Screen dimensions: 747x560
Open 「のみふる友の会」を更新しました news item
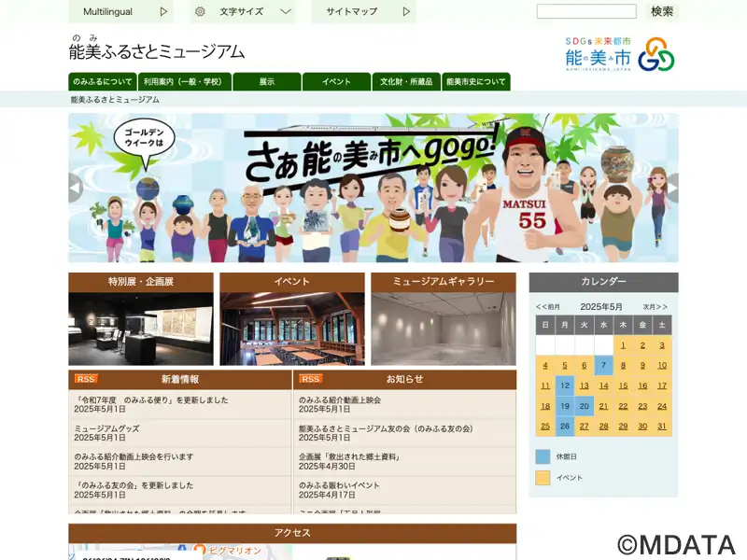click(x=134, y=485)
